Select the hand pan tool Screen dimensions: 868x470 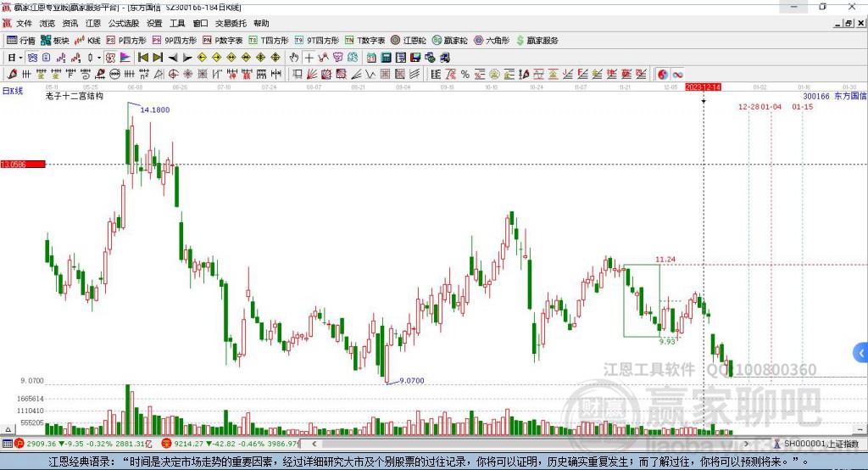click(x=294, y=57)
